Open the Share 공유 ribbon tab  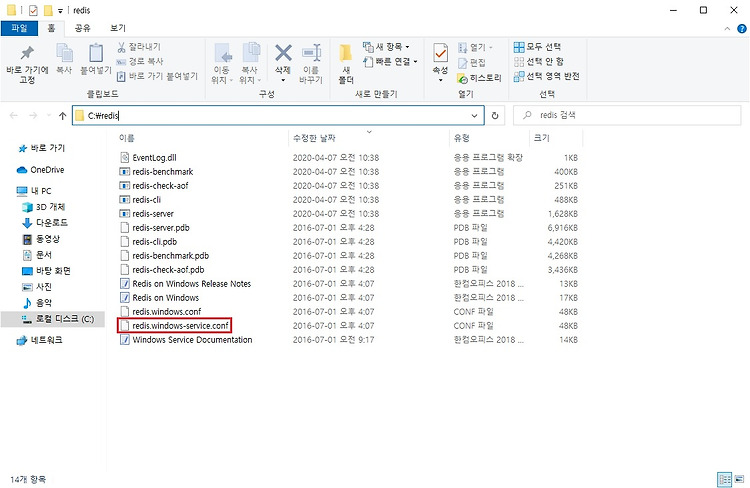[x=83, y=28]
